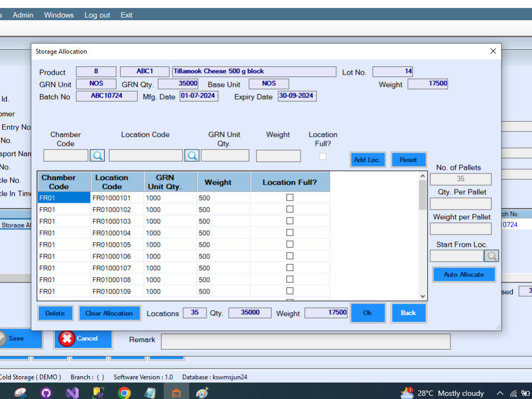Image resolution: width=532 pixels, height=399 pixels.
Task: Open Paint app from taskbar
Action: 202,393
